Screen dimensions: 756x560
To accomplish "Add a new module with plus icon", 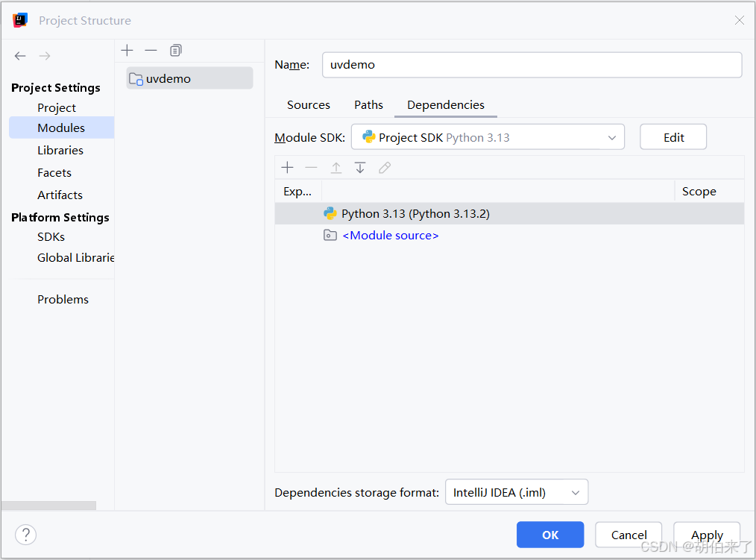I will [127, 50].
